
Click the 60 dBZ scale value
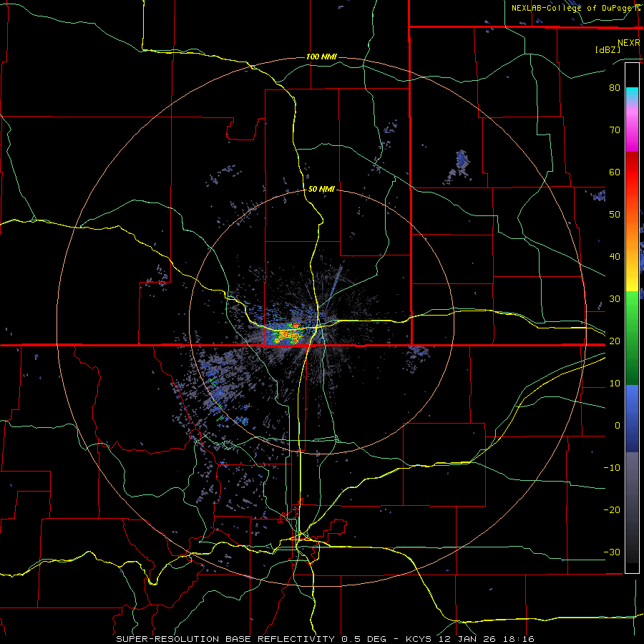(615, 172)
